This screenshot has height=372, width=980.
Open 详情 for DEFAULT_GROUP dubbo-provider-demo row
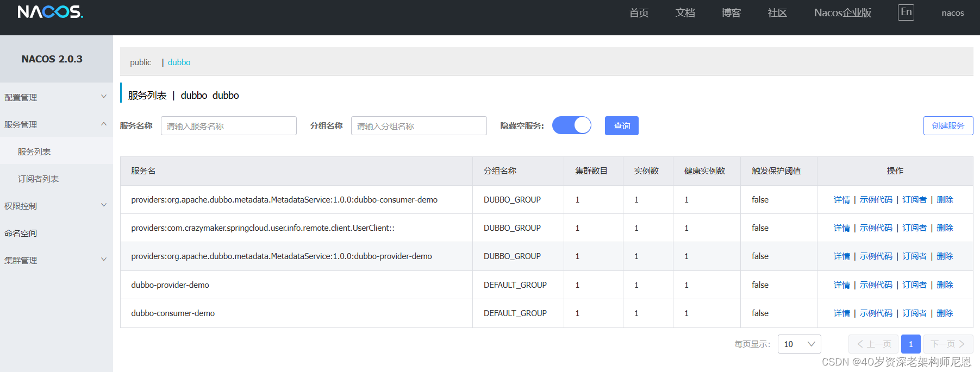point(841,285)
